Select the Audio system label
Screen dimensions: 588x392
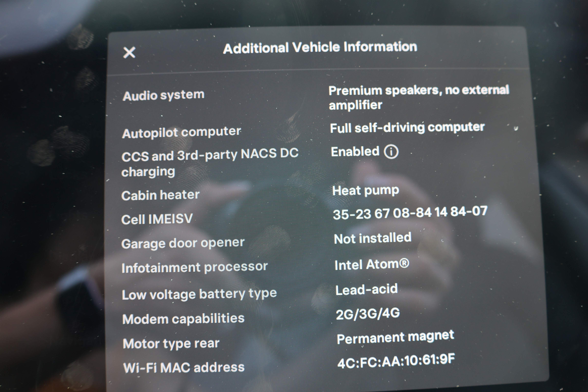[163, 95]
